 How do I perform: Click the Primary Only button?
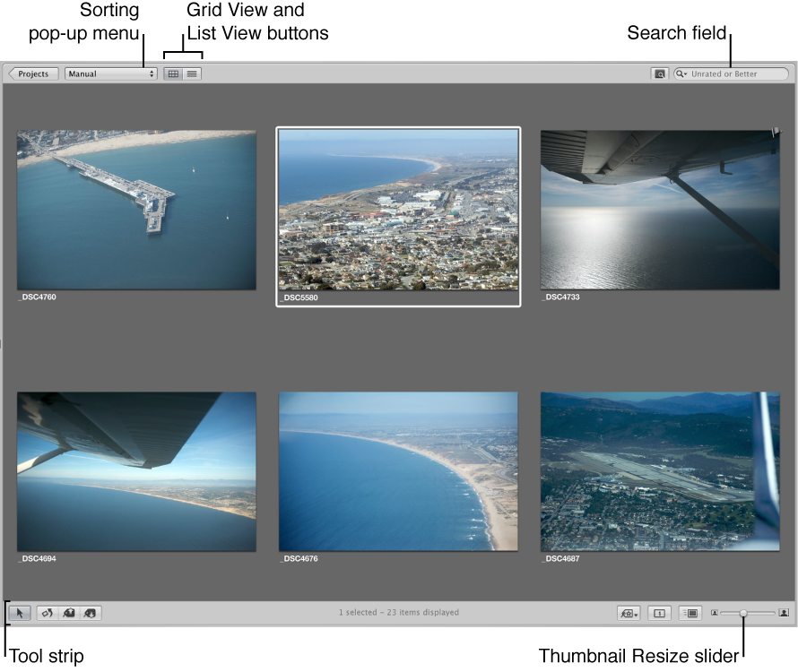pos(658,613)
